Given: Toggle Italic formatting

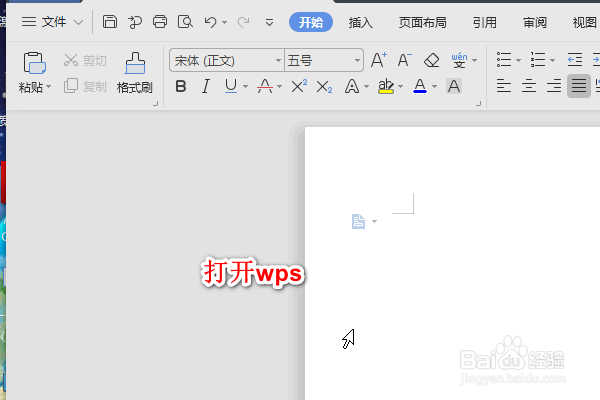Looking at the screenshot, I should tap(206, 87).
